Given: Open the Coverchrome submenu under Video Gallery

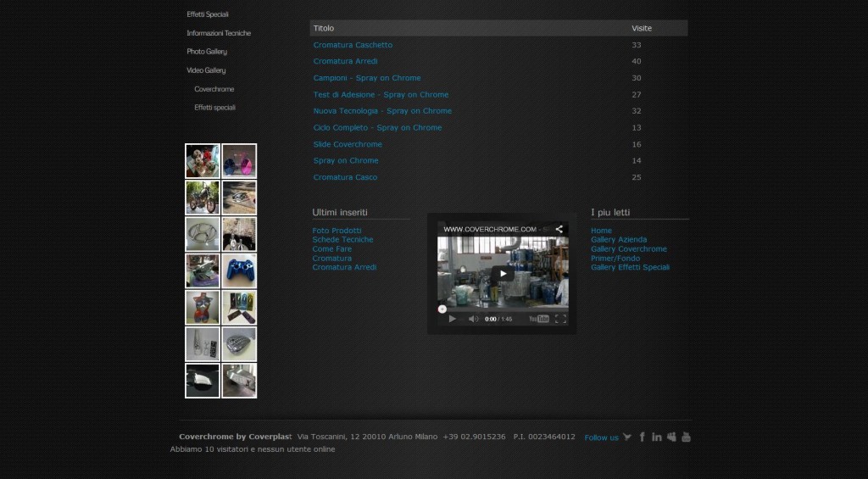Looking at the screenshot, I should pyautogui.click(x=214, y=89).
